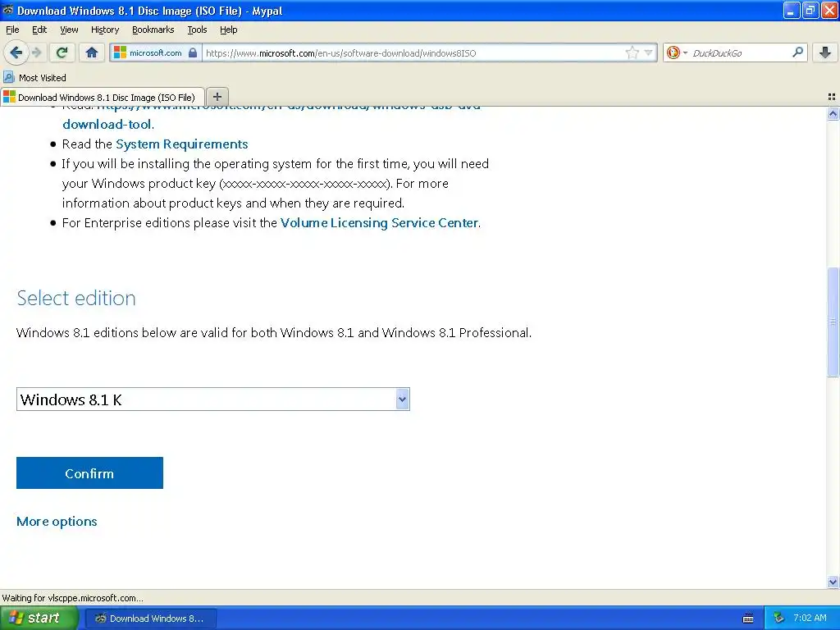Click the vertical scrollbar thumb

click(833, 322)
